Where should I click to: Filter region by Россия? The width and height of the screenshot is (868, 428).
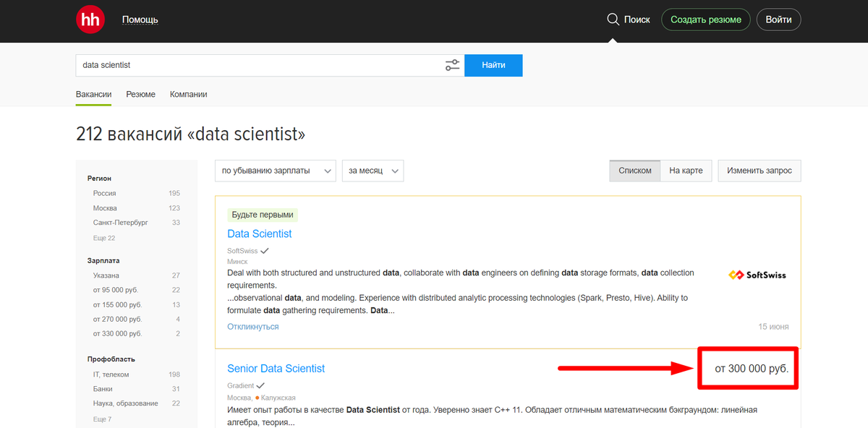coord(104,193)
